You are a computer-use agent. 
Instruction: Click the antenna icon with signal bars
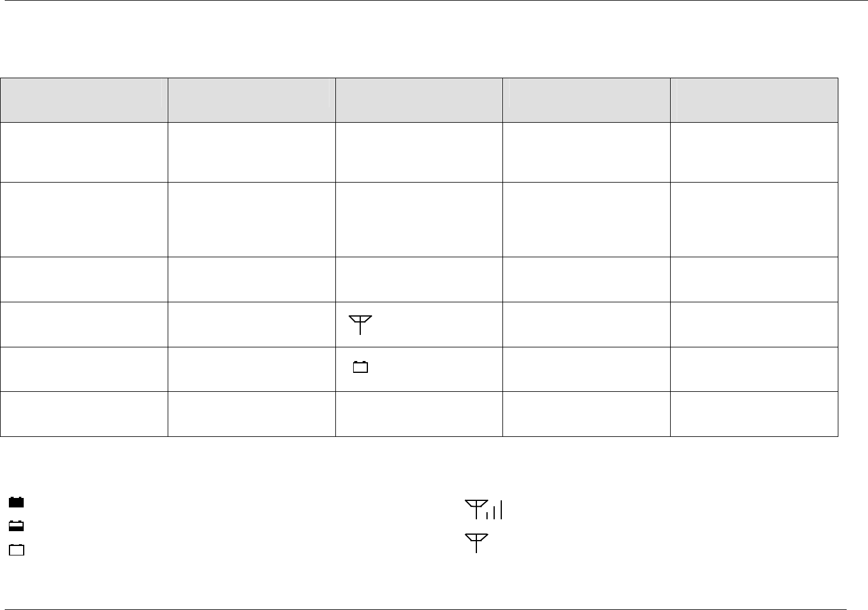point(483,509)
